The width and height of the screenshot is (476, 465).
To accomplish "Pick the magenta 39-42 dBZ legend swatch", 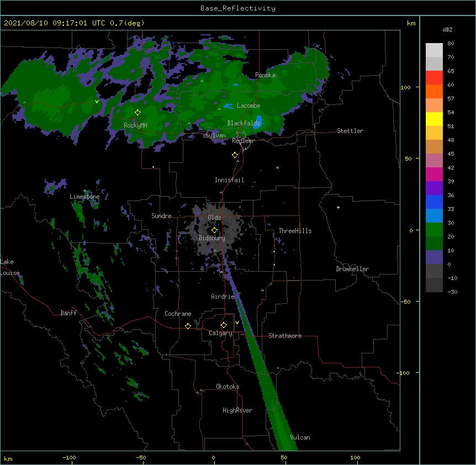I will point(434,174).
